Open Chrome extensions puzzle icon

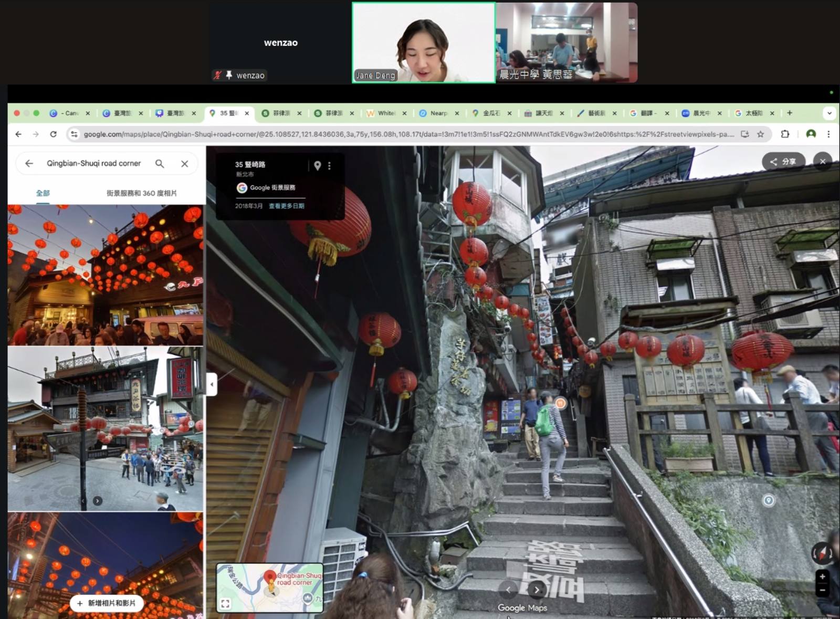pyautogui.click(x=785, y=134)
